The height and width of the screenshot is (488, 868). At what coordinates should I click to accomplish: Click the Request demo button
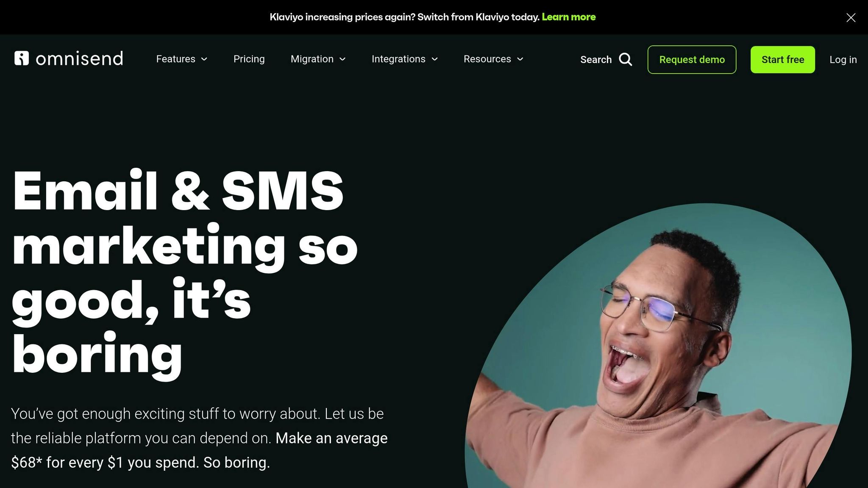point(692,60)
